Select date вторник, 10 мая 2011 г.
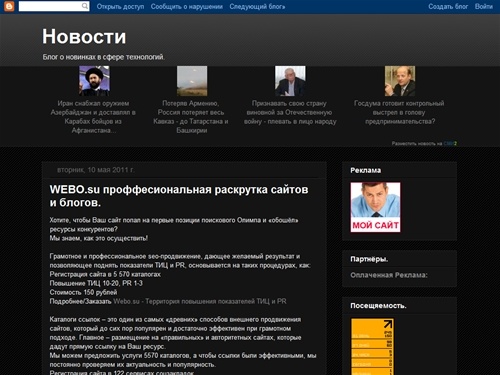The width and height of the screenshot is (500, 375). click(96, 170)
